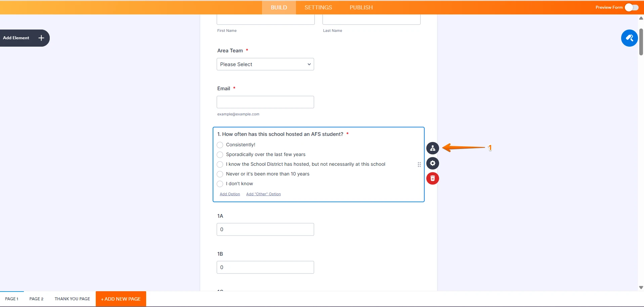Screen dimensions: 644x307
Task: Click the plus icon on Add Element
Action: pyautogui.click(x=41, y=38)
